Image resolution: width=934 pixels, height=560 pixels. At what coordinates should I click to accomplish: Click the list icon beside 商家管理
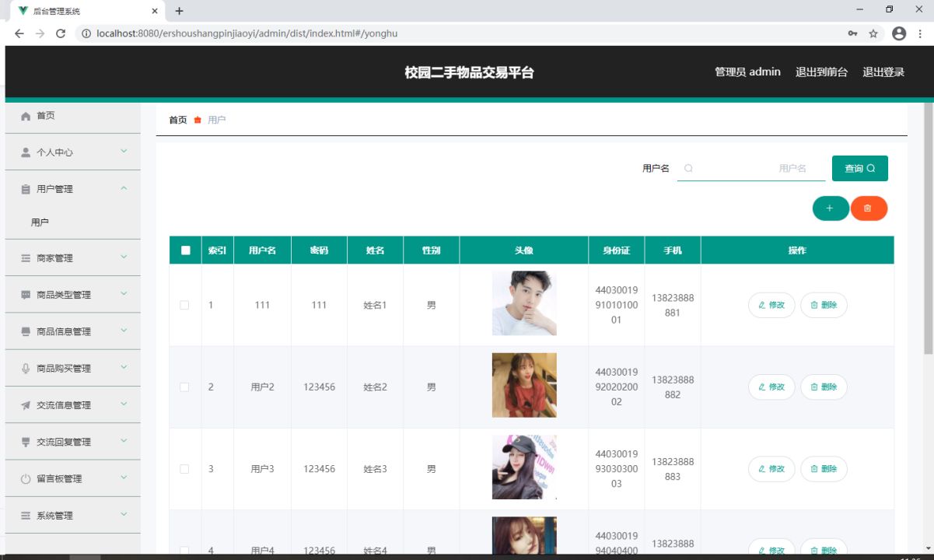pyautogui.click(x=26, y=258)
